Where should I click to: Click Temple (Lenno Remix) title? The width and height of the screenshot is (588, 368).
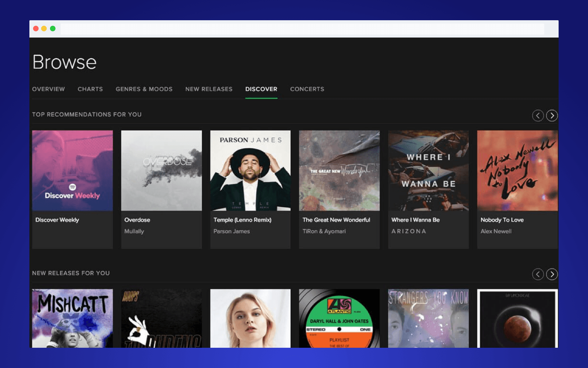pos(243,220)
